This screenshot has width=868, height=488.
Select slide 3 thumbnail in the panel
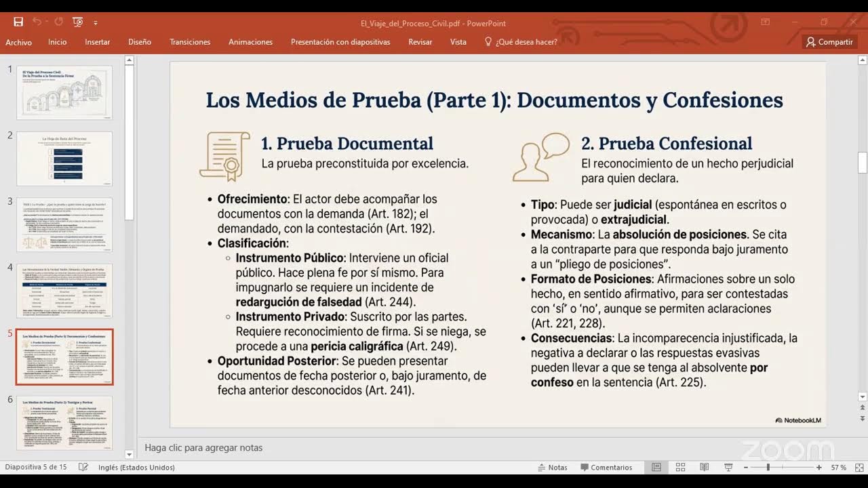click(x=64, y=224)
